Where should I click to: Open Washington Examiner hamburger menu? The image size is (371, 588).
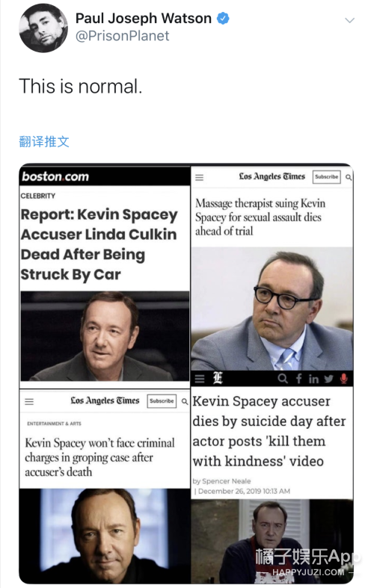pyautogui.click(x=200, y=379)
